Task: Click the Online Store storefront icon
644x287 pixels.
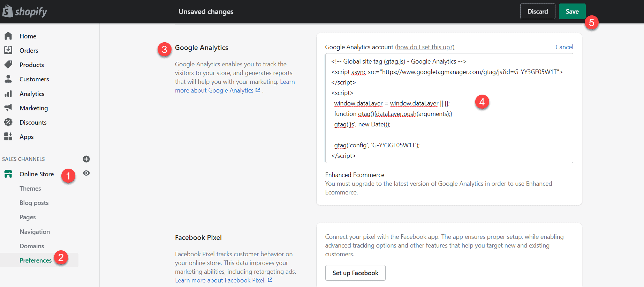Action: [8, 174]
